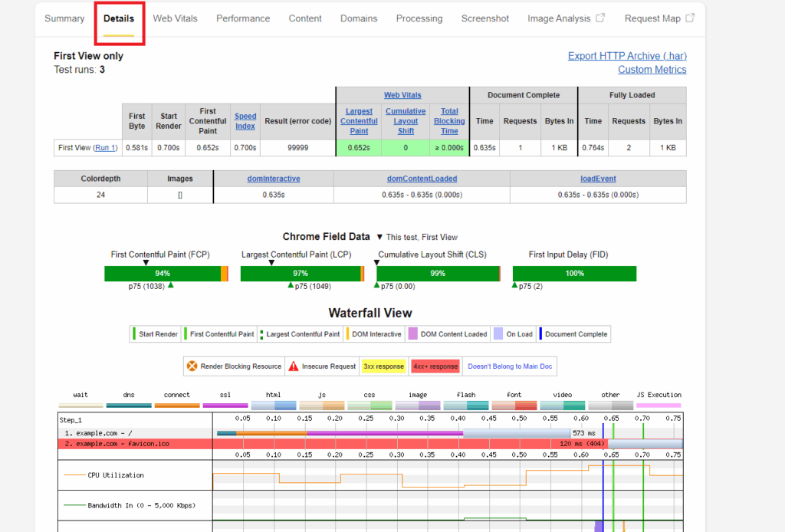Click the CPU Utilization graph label
The height and width of the screenshot is (532, 785).
pos(116,475)
